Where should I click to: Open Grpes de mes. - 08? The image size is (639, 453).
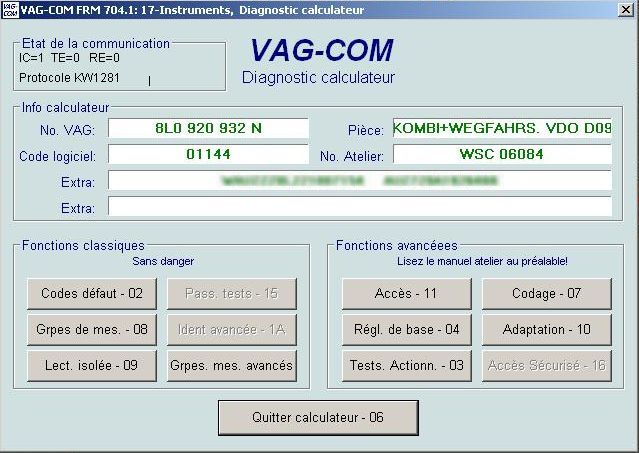[92, 330]
